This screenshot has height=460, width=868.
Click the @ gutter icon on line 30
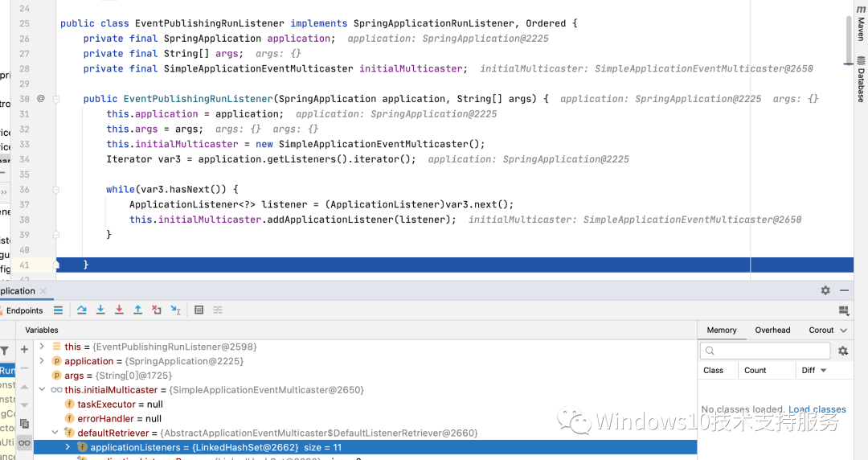[x=41, y=98]
